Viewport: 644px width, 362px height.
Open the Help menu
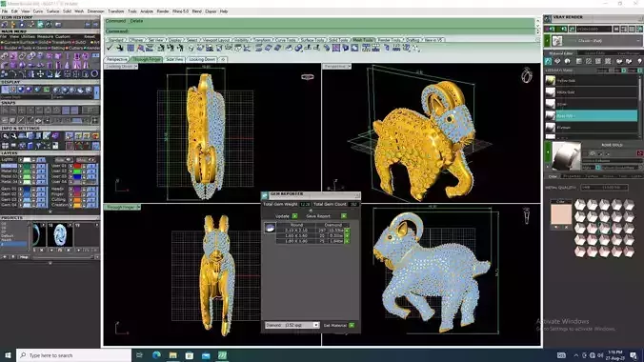click(224, 11)
